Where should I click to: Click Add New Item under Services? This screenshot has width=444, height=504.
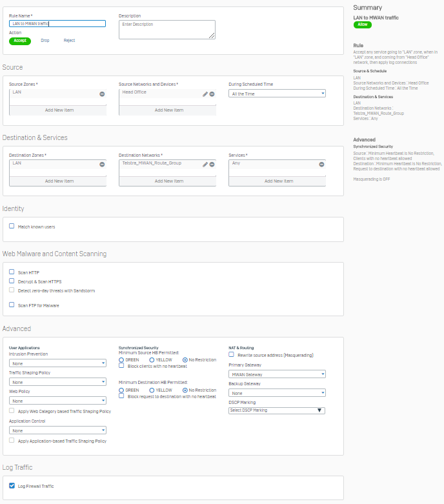click(x=278, y=181)
